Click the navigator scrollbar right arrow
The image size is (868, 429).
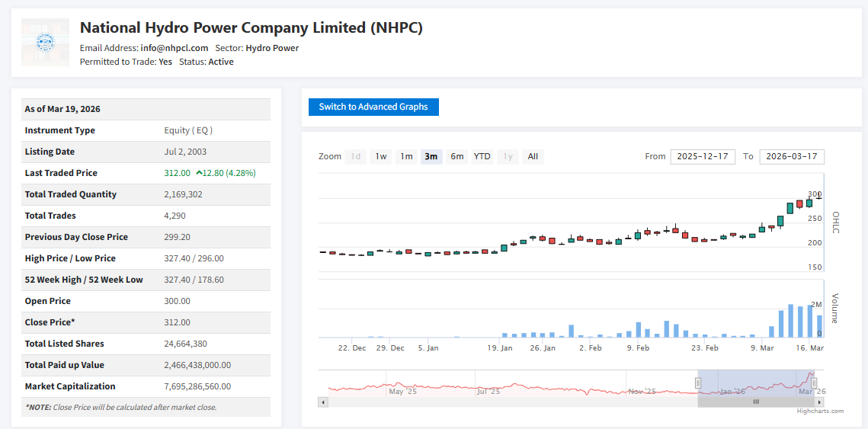point(819,402)
